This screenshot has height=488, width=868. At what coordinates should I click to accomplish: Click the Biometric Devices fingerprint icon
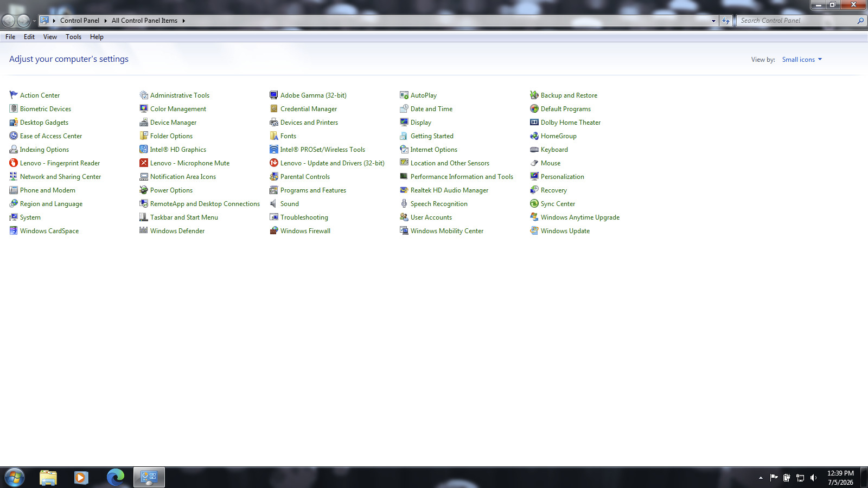click(14, 108)
